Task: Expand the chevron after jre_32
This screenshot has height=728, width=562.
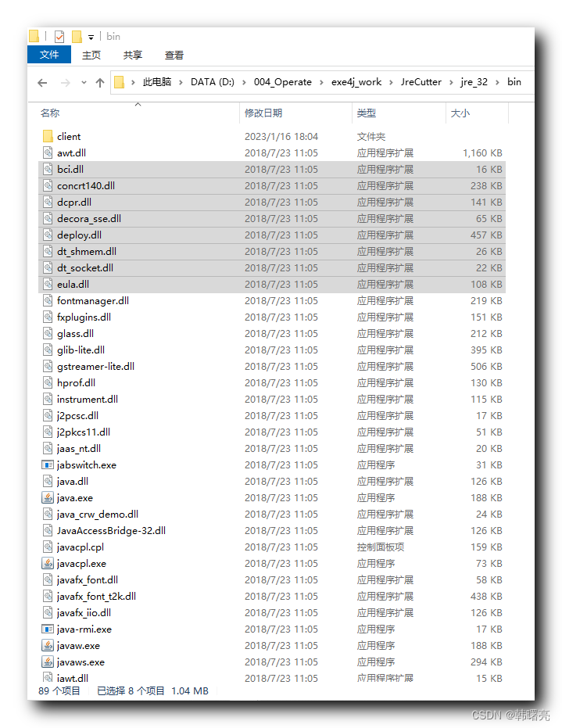Action: tap(497, 83)
